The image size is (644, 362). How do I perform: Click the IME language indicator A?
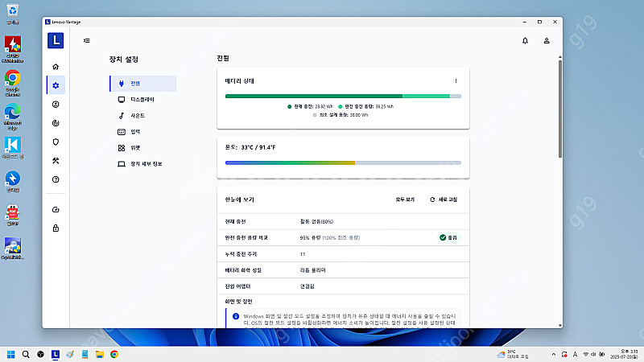click(x=575, y=354)
